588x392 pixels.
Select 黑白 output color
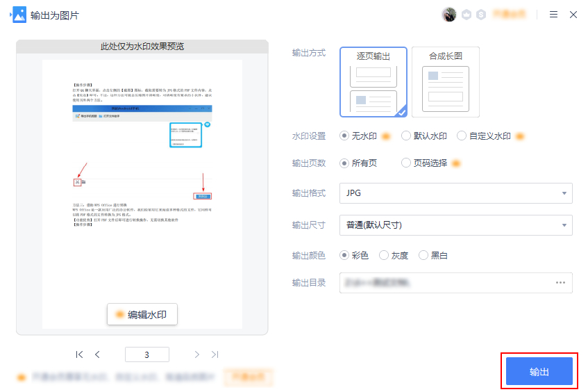pyautogui.click(x=433, y=255)
